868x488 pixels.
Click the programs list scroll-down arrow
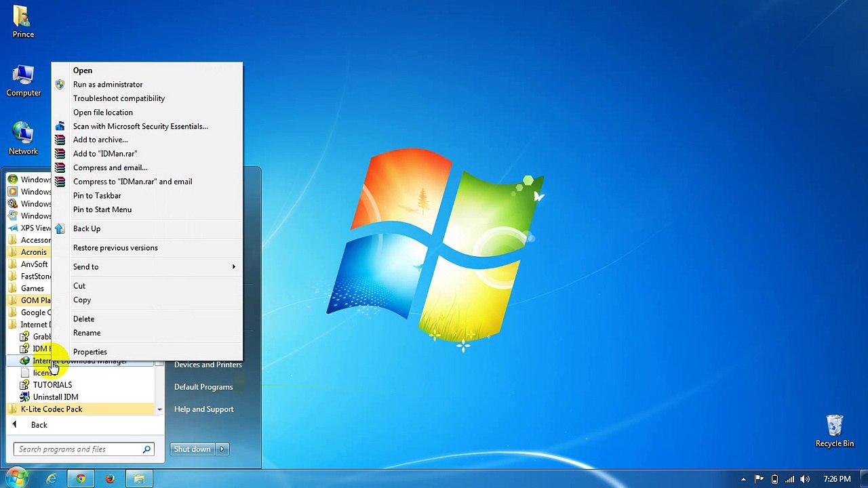[159, 409]
